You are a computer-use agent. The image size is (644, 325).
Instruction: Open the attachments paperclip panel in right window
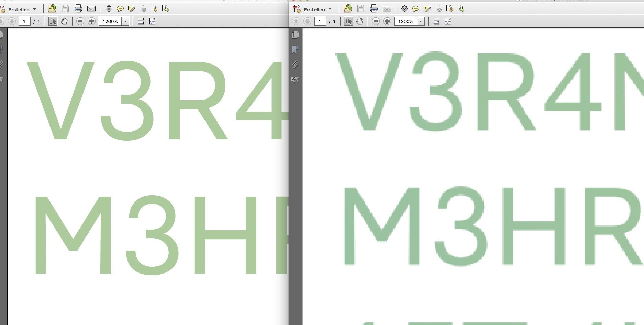[x=295, y=65]
